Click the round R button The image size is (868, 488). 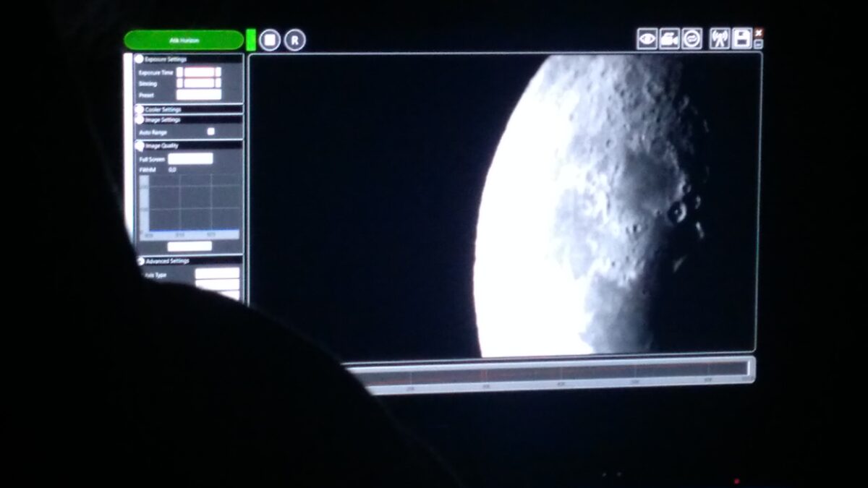pyautogui.click(x=294, y=40)
